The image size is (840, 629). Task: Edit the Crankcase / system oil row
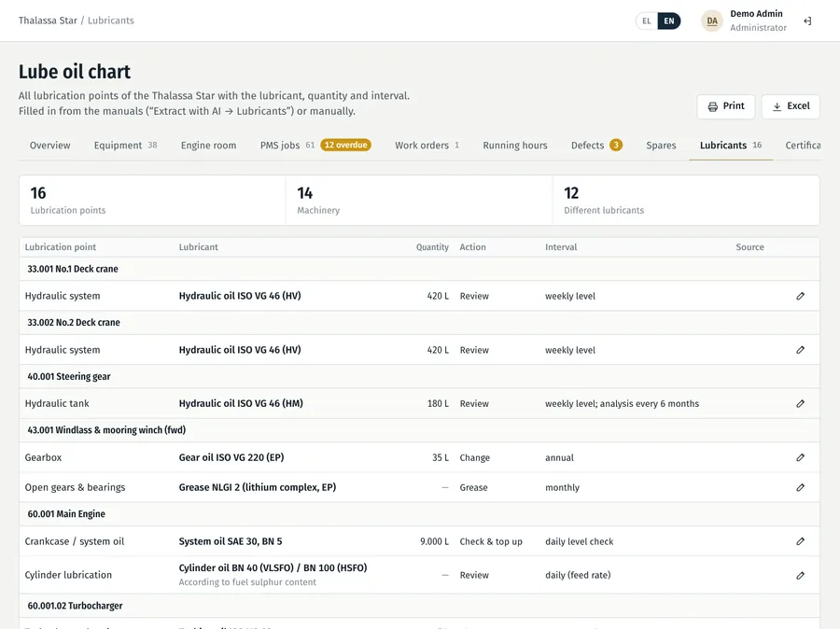click(801, 541)
